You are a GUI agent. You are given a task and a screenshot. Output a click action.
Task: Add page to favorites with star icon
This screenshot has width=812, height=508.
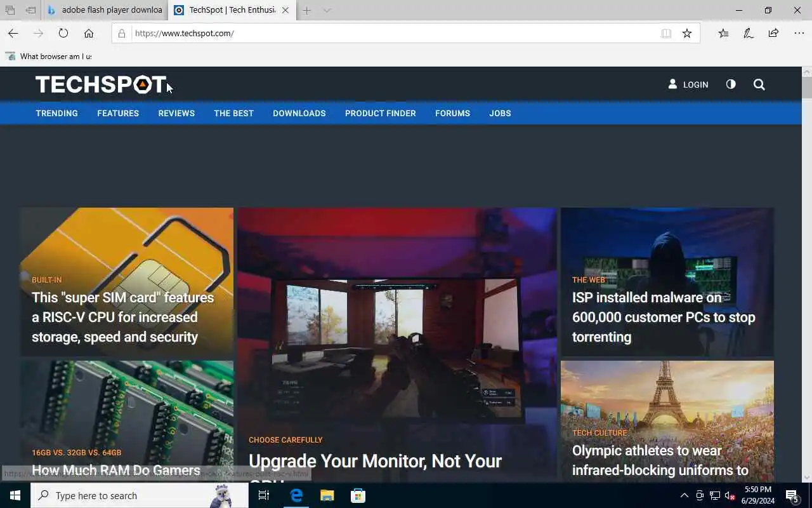click(687, 33)
